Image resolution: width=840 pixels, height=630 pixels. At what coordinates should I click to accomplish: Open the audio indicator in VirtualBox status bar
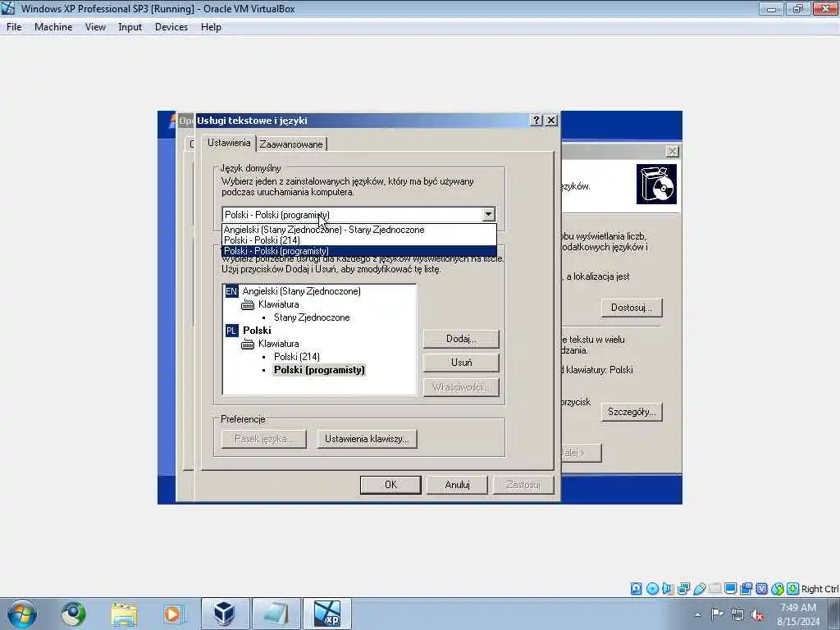click(668, 589)
